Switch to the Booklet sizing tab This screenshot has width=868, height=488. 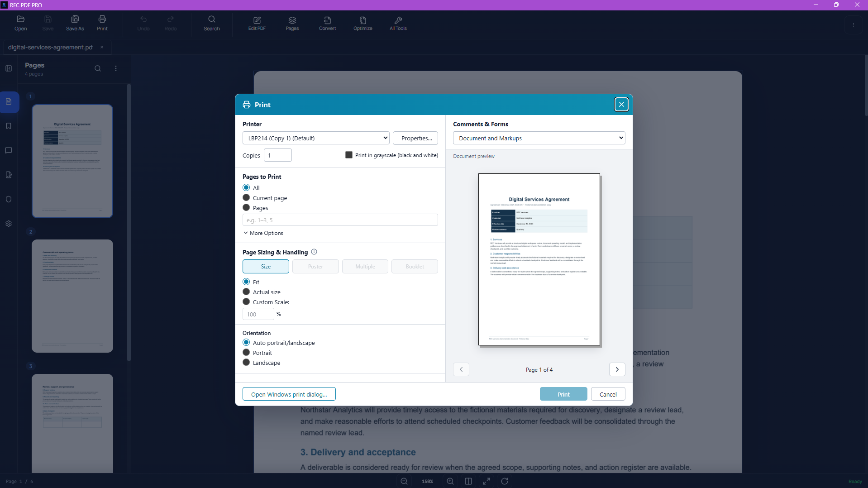[415, 267]
